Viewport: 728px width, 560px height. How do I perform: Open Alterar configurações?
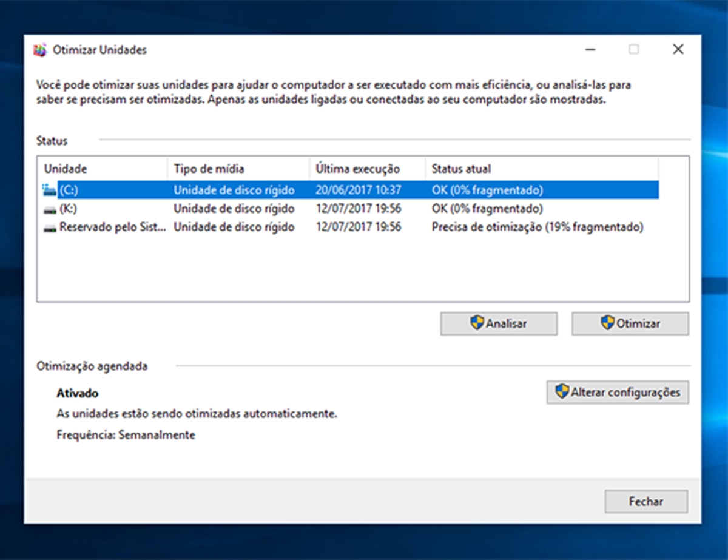coord(618,392)
